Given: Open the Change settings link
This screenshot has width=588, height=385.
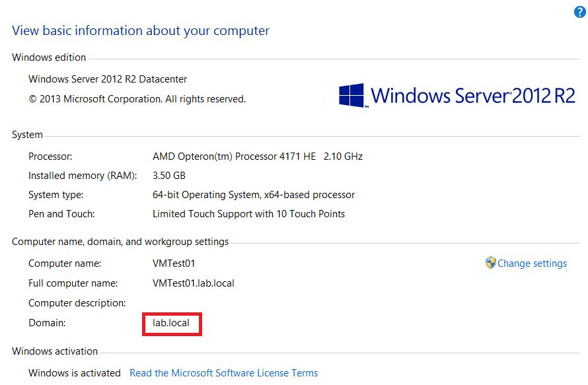Looking at the screenshot, I should pyautogui.click(x=532, y=263).
